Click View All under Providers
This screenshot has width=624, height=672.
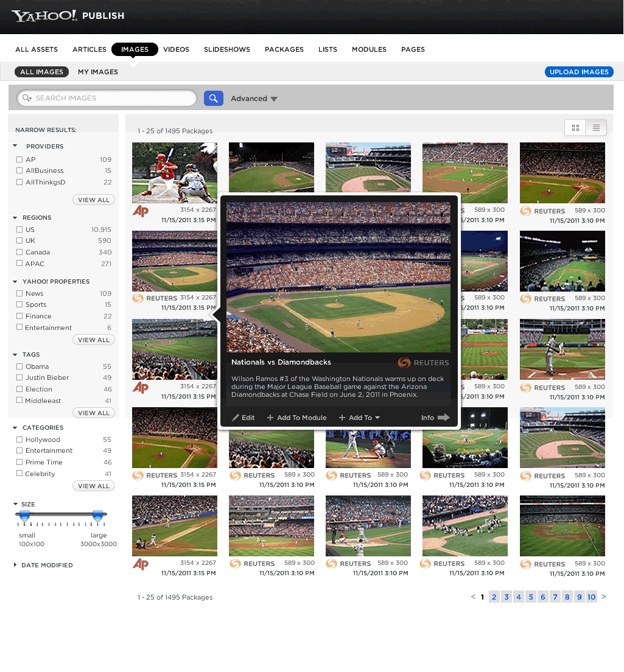[93, 200]
